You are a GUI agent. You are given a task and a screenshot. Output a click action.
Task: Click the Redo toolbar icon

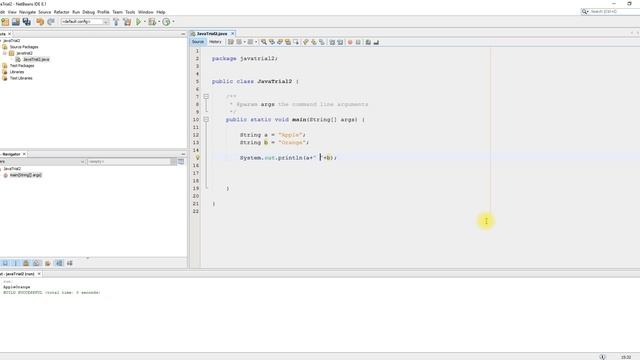51,22
